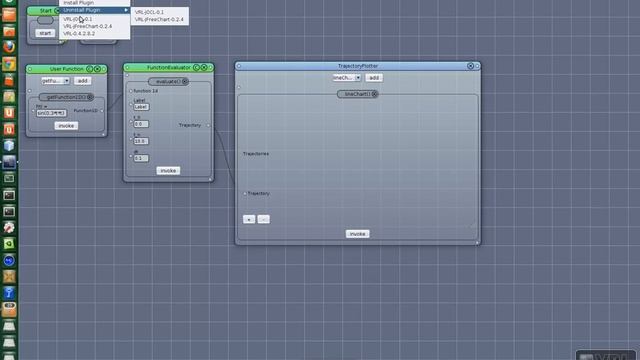
Task: Click the Uninstall Plugin menu entry
Action: 95,10
